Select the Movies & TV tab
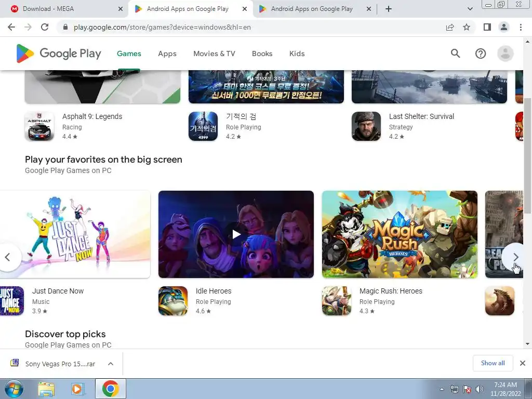Screen dimensions: 532x399 pyautogui.click(x=214, y=54)
